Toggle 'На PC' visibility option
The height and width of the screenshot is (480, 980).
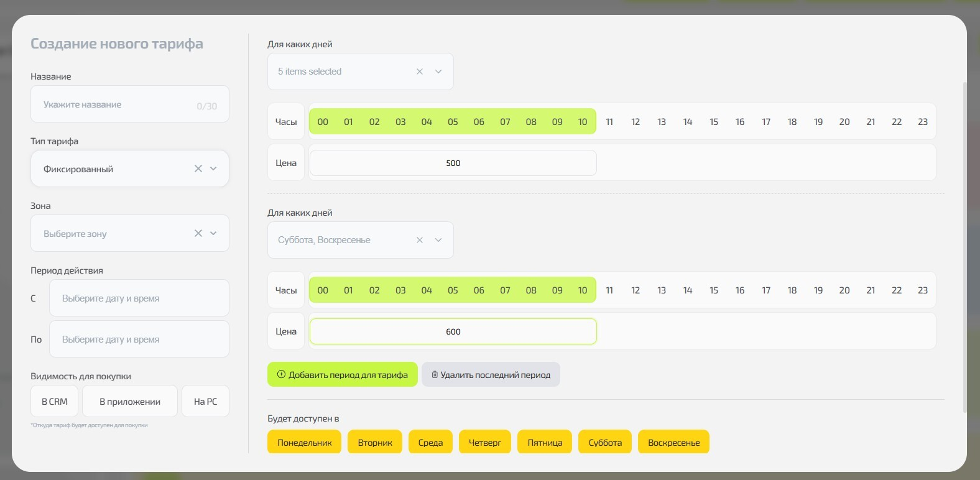click(x=205, y=402)
